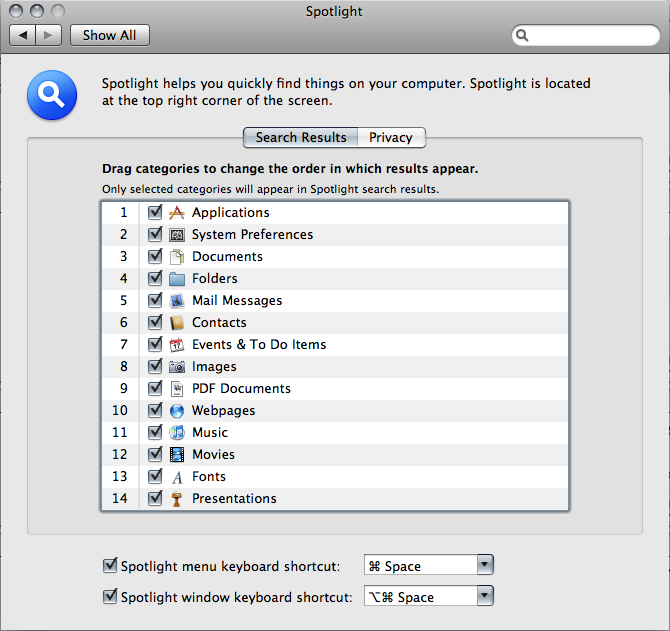Image resolution: width=670 pixels, height=631 pixels.
Task: Select the Mail Messages row label
Action: 237,301
